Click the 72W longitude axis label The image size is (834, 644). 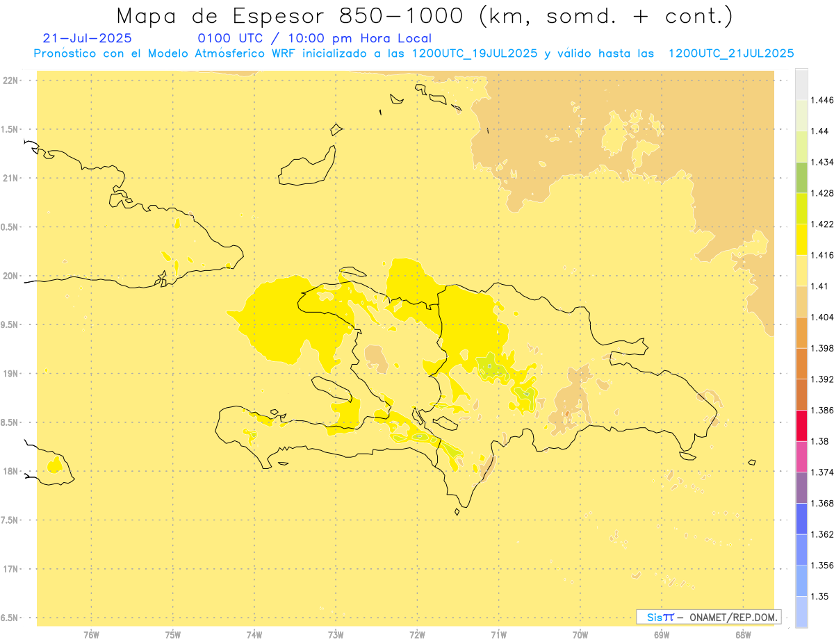(417, 635)
